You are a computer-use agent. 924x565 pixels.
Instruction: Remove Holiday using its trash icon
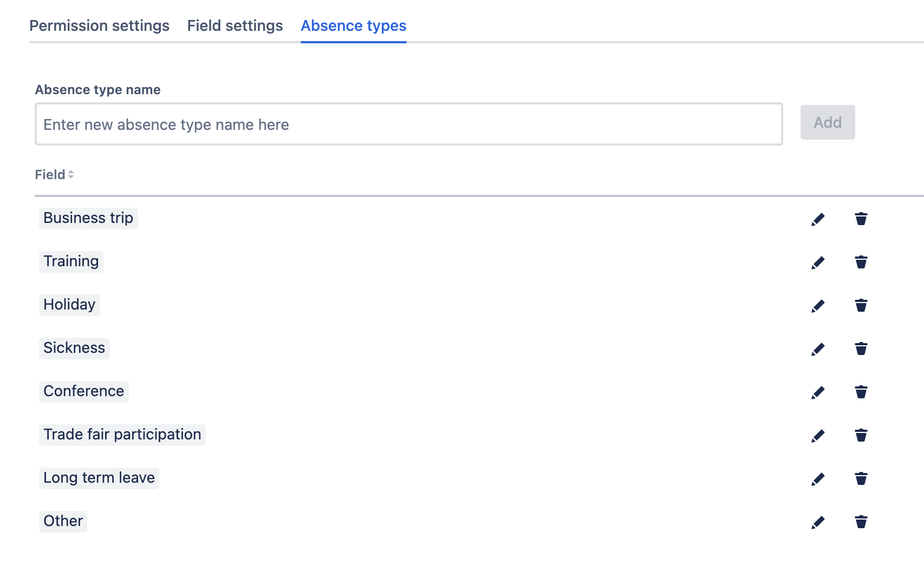(861, 305)
